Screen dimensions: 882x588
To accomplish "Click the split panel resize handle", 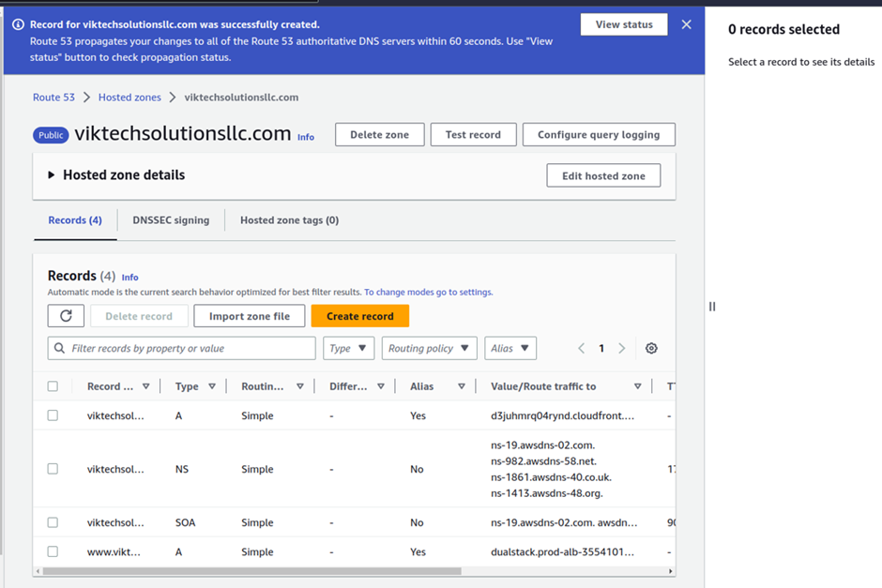I will click(x=712, y=307).
